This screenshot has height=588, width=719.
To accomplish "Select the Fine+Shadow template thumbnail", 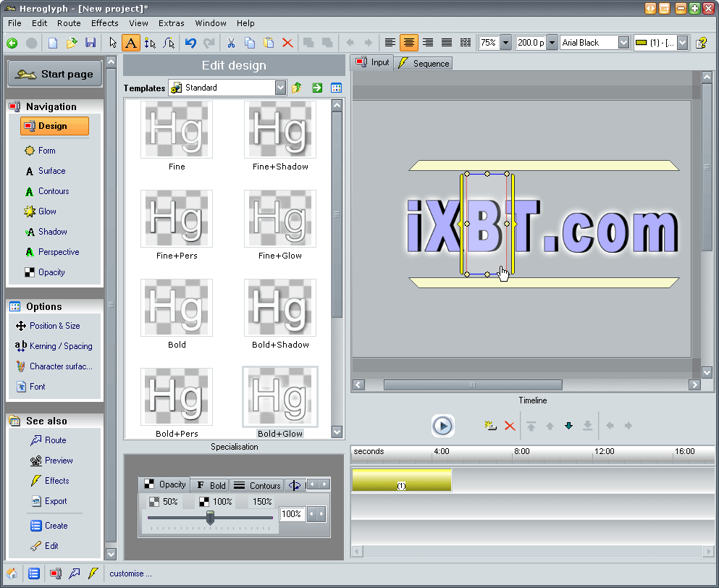I will click(x=279, y=130).
